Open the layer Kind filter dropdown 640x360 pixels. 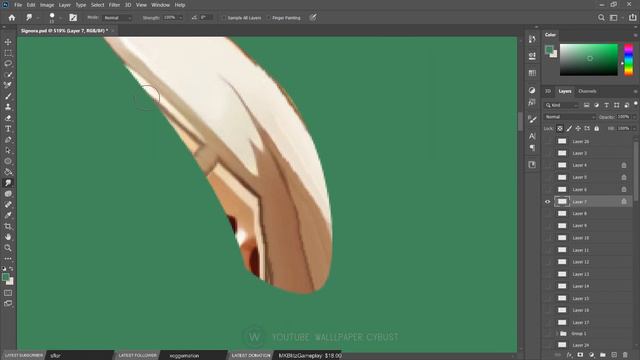tap(562, 105)
